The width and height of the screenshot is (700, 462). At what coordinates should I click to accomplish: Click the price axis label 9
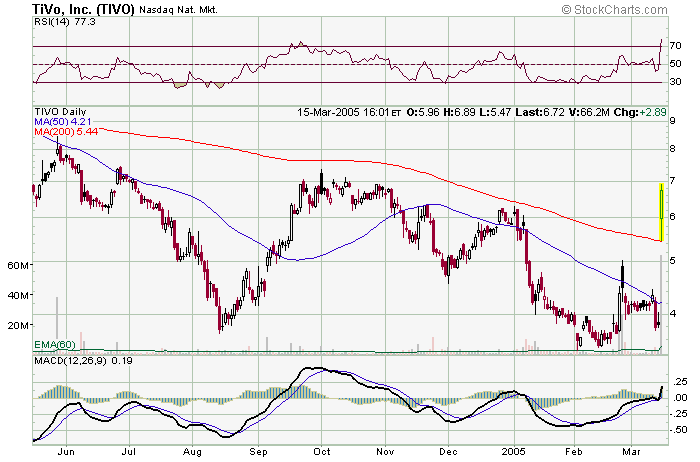672,121
